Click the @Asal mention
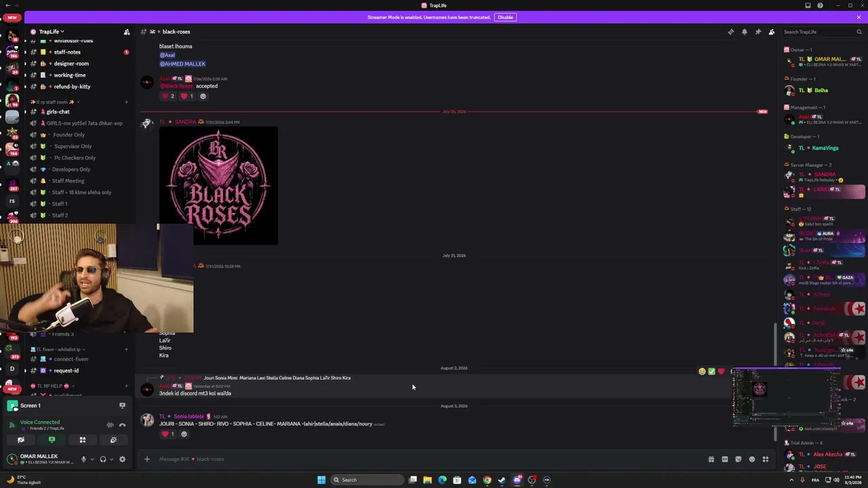868x488 pixels. click(x=167, y=55)
